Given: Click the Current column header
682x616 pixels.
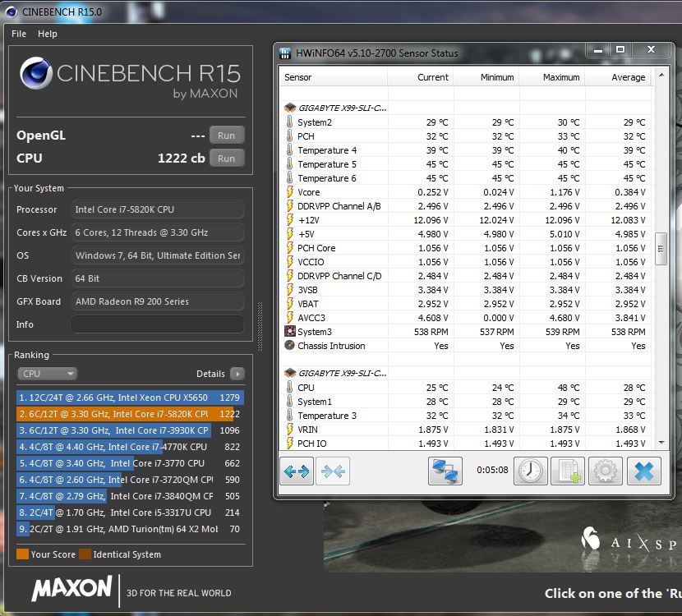Looking at the screenshot, I should [x=420, y=77].
